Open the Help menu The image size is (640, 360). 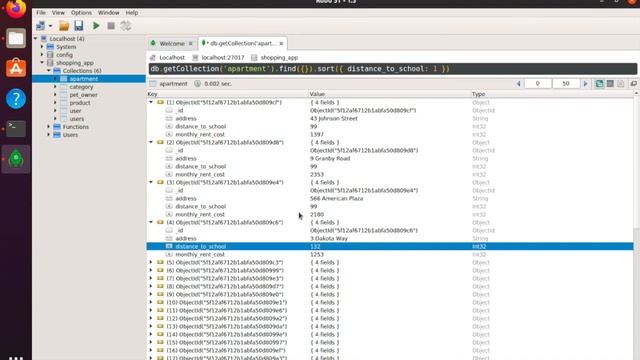pos(131,13)
